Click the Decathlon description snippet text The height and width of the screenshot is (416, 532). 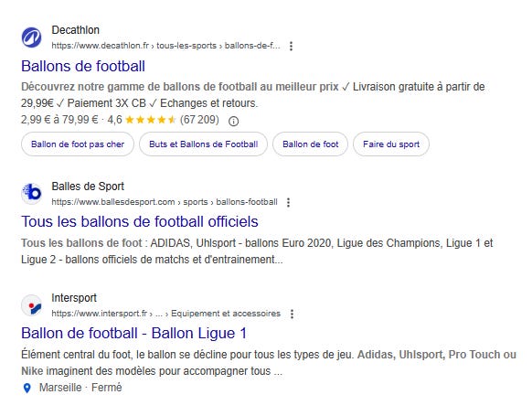point(253,95)
